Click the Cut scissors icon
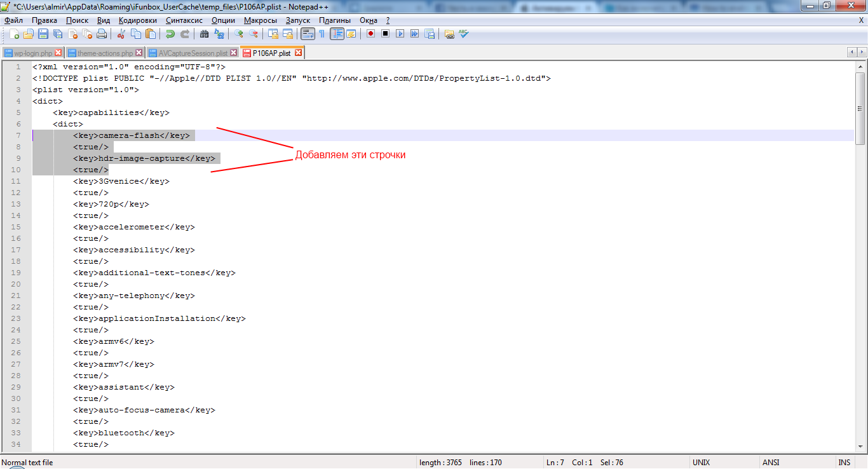 pos(121,34)
